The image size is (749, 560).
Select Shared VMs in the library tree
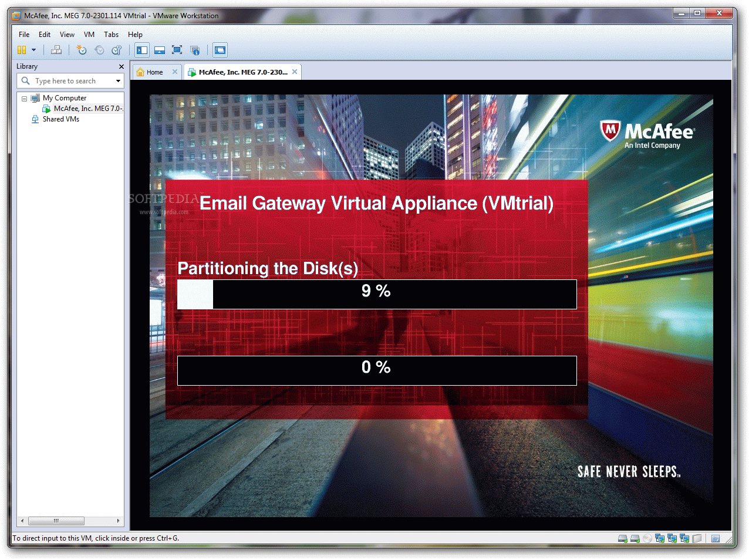click(x=61, y=119)
